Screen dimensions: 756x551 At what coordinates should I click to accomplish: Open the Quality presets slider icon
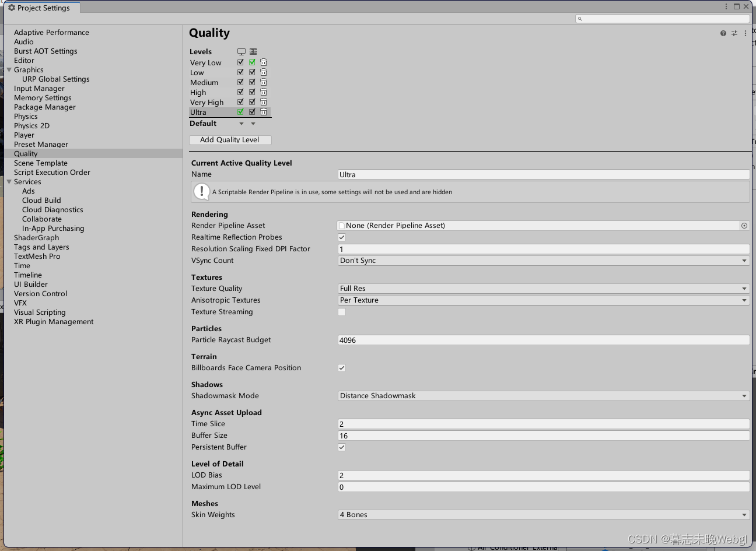point(734,33)
